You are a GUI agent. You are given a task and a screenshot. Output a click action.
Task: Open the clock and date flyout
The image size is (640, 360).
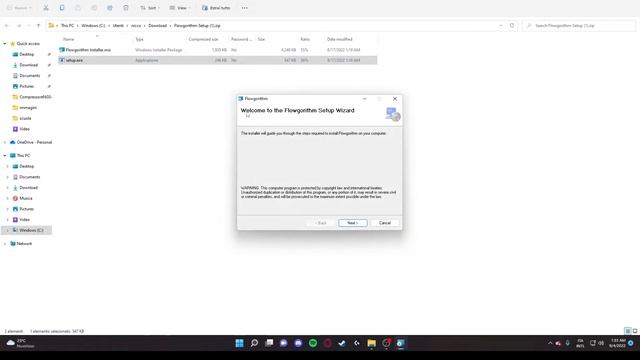617,343
